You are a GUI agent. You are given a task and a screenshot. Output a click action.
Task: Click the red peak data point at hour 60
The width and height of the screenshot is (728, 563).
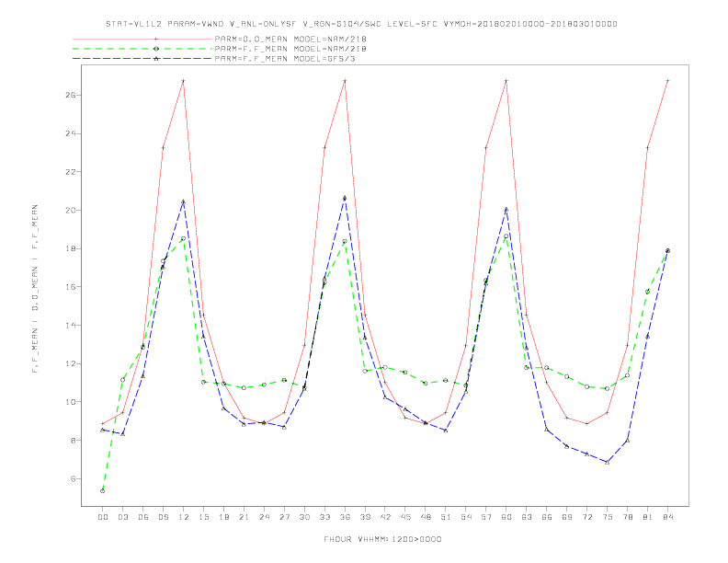(x=506, y=81)
